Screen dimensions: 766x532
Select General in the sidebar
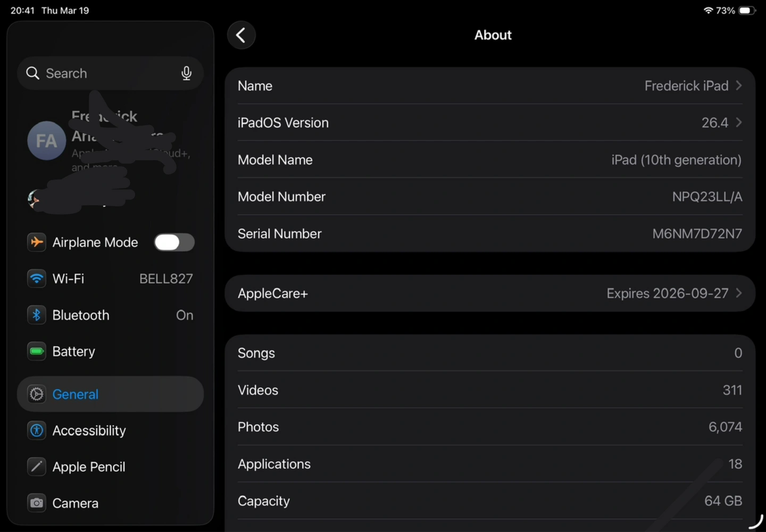coord(76,394)
